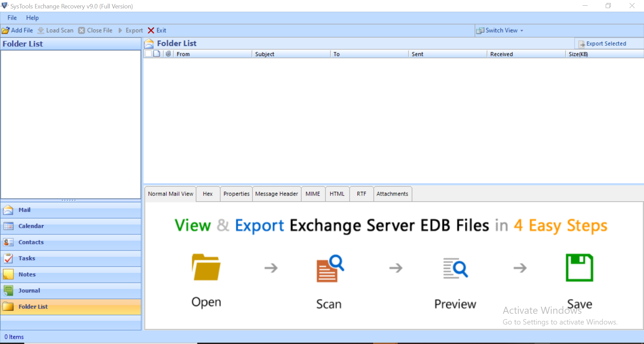Click the Calendar icon in sidebar
The height and width of the screenshot is (344, 644).
pos(8,226)
